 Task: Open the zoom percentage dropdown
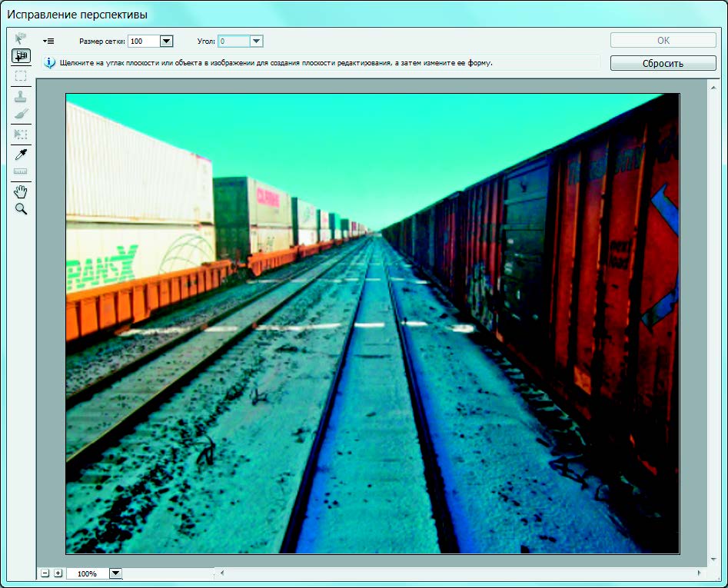115,573
